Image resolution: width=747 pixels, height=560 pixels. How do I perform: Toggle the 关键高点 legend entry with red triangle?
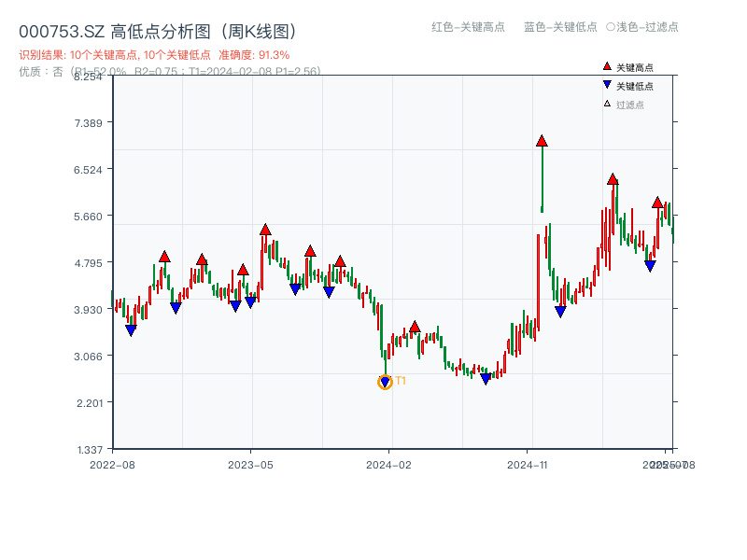pos(627,67)
